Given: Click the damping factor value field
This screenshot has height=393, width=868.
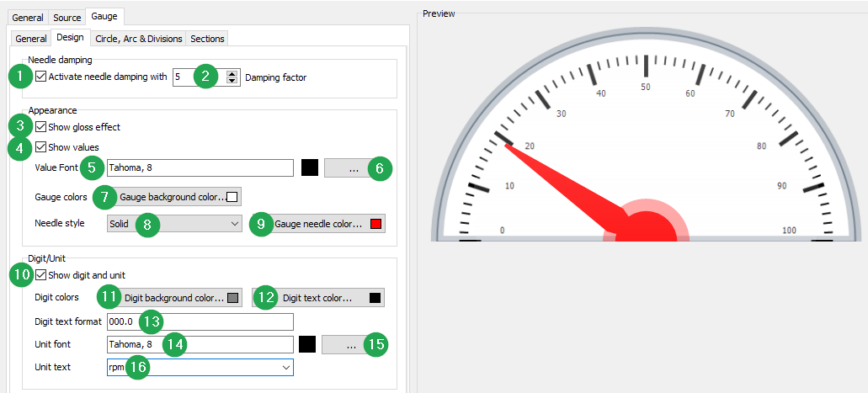Looking at the screenshot, I should 200,77.
